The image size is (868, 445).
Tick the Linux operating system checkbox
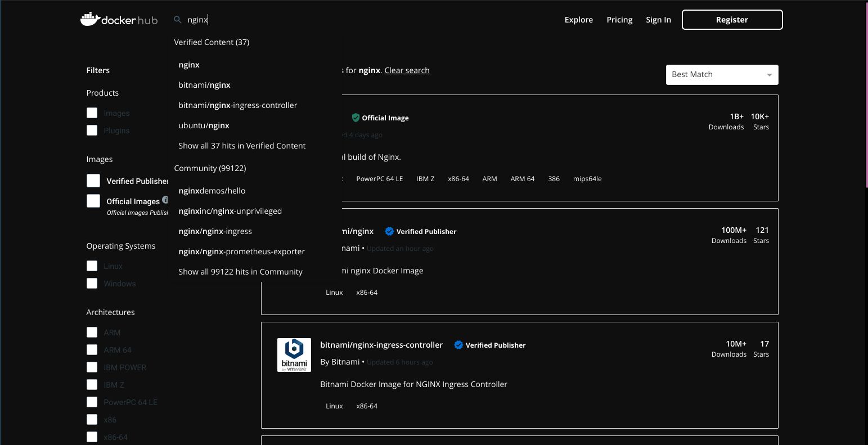pos(92,266)
